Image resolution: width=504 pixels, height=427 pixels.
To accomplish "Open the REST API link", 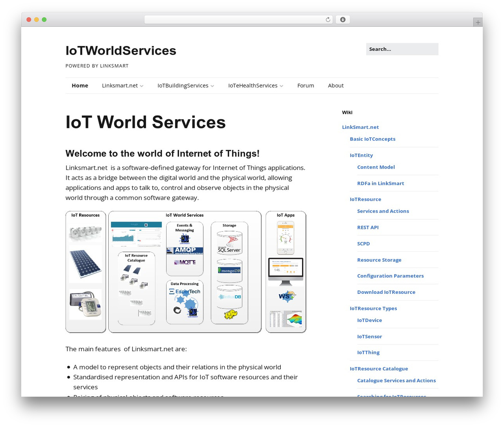I will (368, 227).
